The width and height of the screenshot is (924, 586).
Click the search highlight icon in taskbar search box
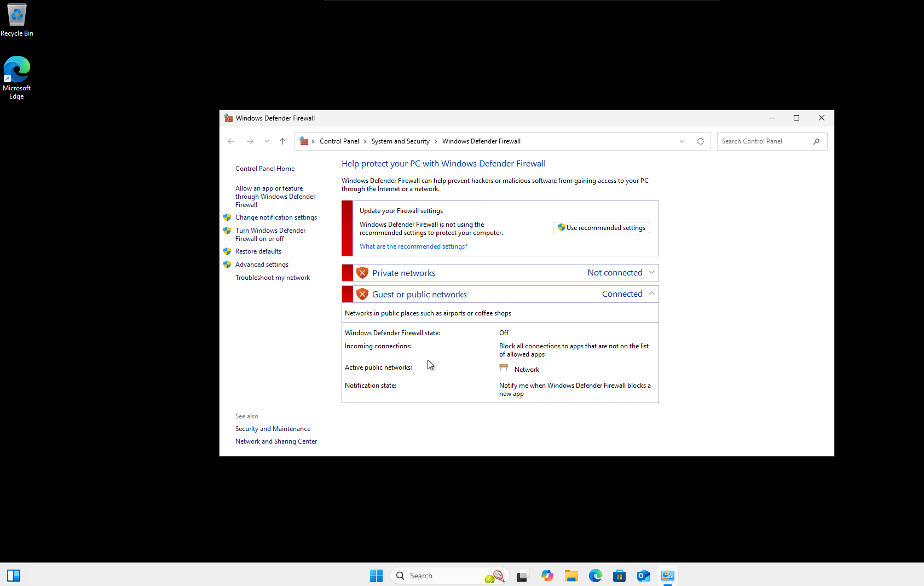pos(494,576)
